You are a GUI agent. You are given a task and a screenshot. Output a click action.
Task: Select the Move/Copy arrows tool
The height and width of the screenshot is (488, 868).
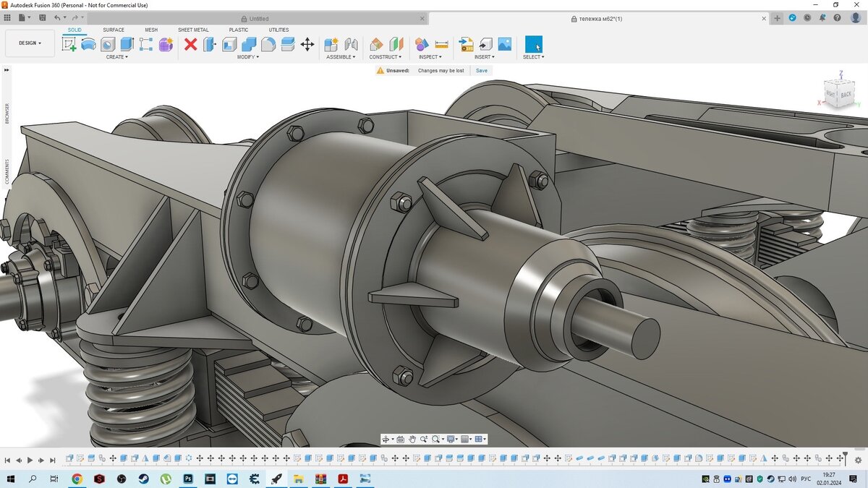[307, 44]
